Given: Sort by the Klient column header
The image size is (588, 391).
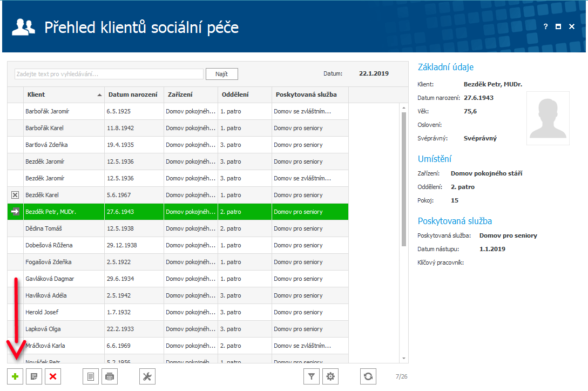Looking at the screenshot, I should [64, 95].
